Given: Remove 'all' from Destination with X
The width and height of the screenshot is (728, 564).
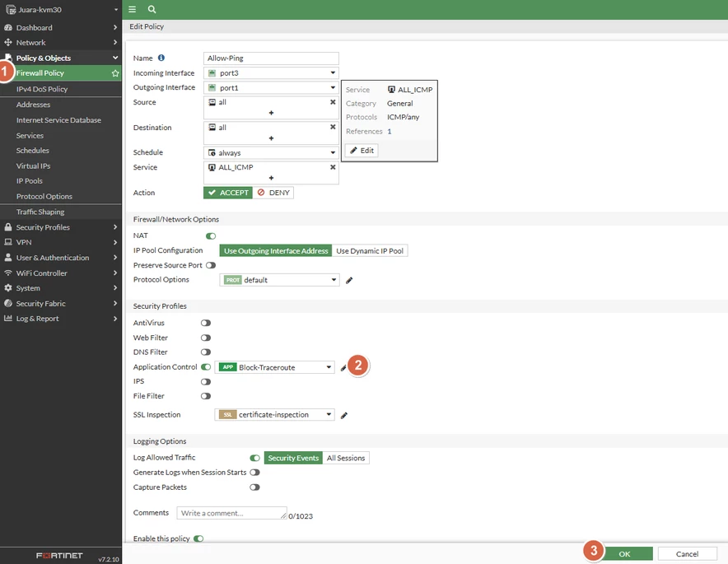Looking at the screenshot, I should click(333, 127).
